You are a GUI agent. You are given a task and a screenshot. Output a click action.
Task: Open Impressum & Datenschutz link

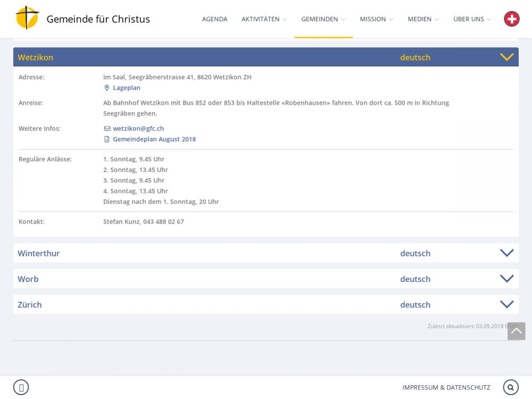point(446,387)
